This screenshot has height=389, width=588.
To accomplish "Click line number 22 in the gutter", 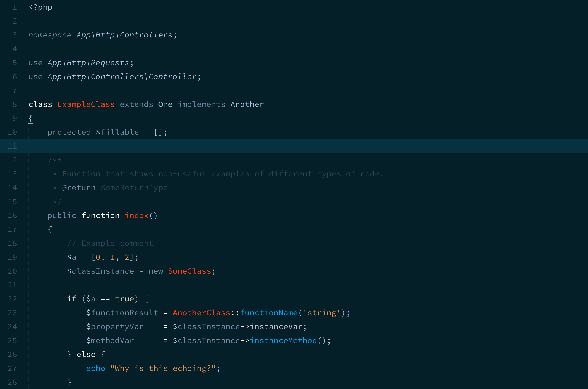I will tap(12, 299).
